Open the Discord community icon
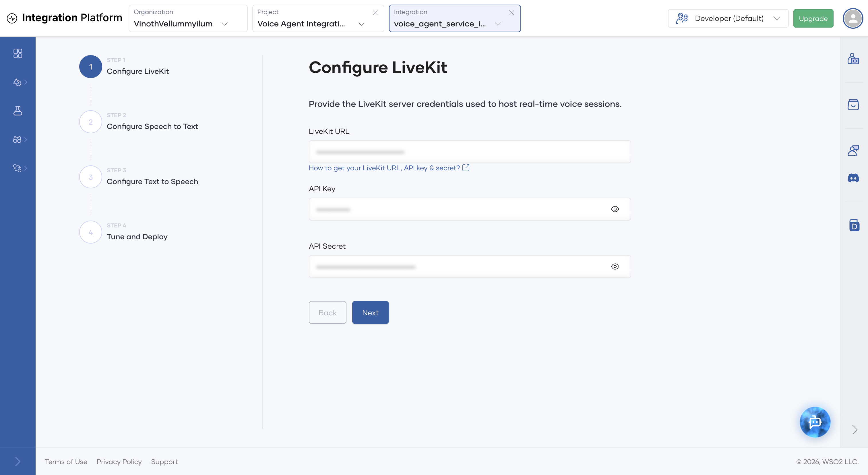 point(853,178)
